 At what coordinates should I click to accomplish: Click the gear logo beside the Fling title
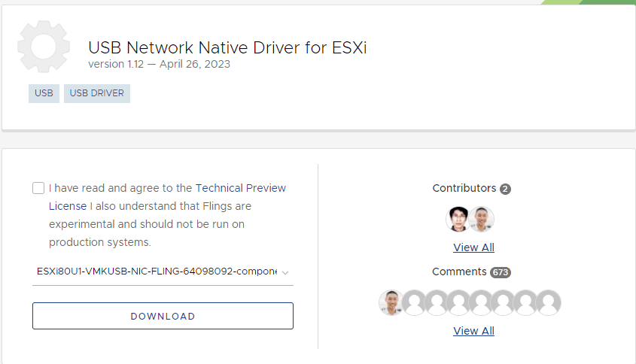coord(44,47)
